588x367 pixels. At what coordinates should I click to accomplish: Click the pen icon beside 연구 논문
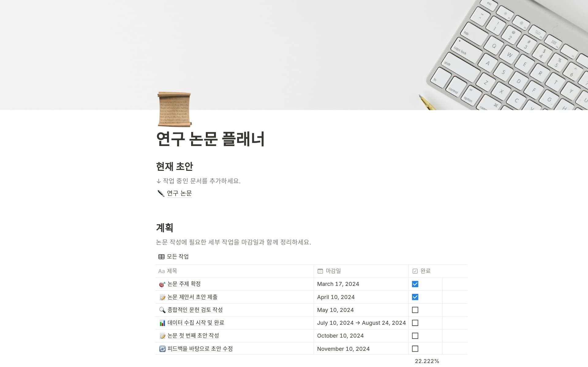tap(161, 193)
